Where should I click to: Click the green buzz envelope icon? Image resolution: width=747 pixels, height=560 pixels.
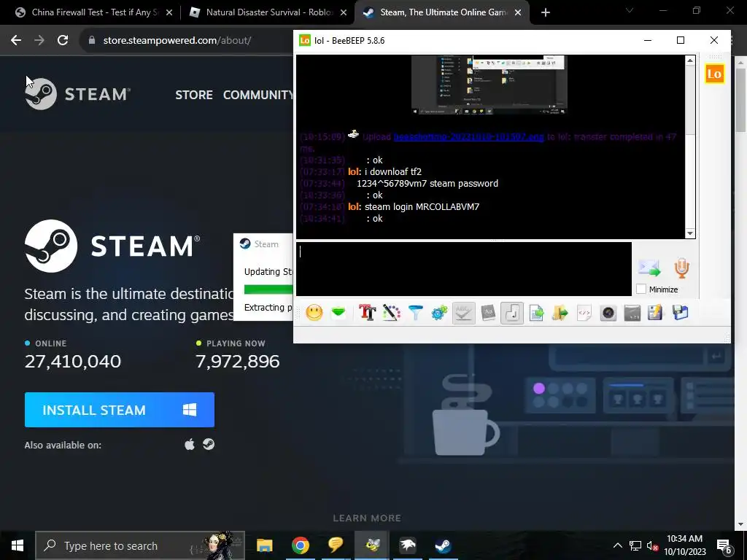(x=338, y=313)
